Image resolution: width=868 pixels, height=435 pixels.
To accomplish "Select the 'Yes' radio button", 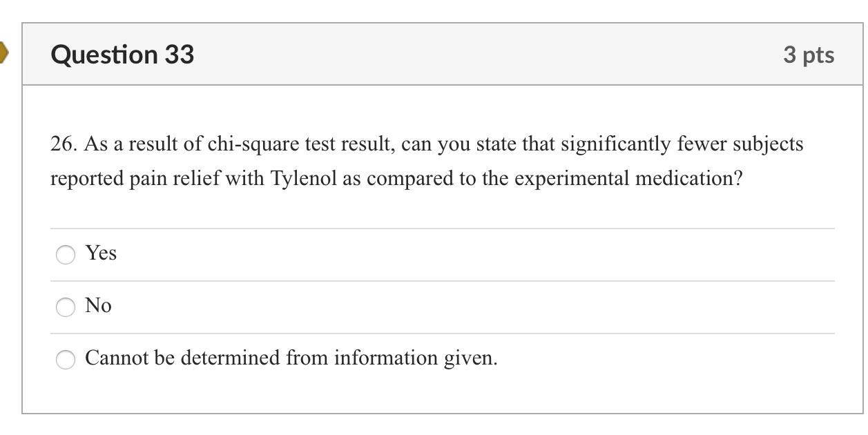I will coord(66,255).
